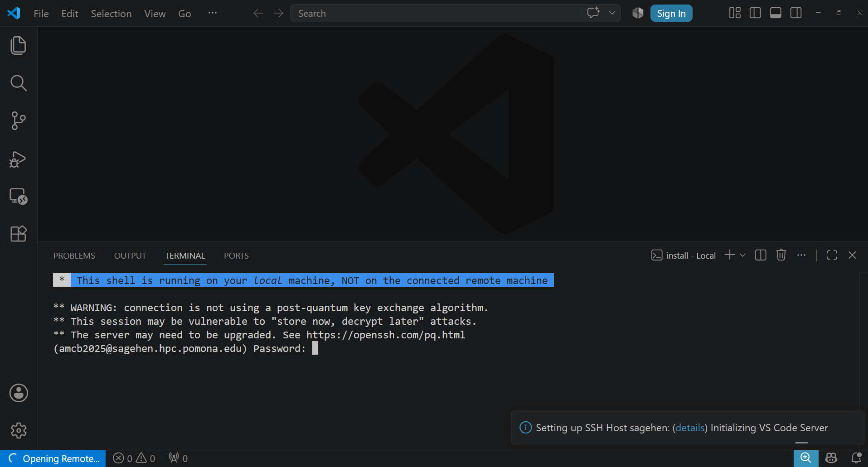The image size is (868, 467).
Task: Click the openssh.com/pq.html link
Action: coord(386,335)
